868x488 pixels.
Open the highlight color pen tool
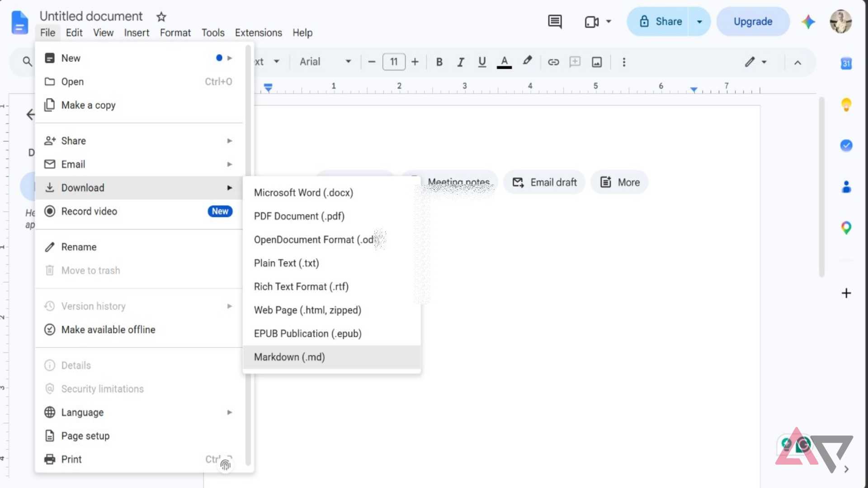[527, 61]
